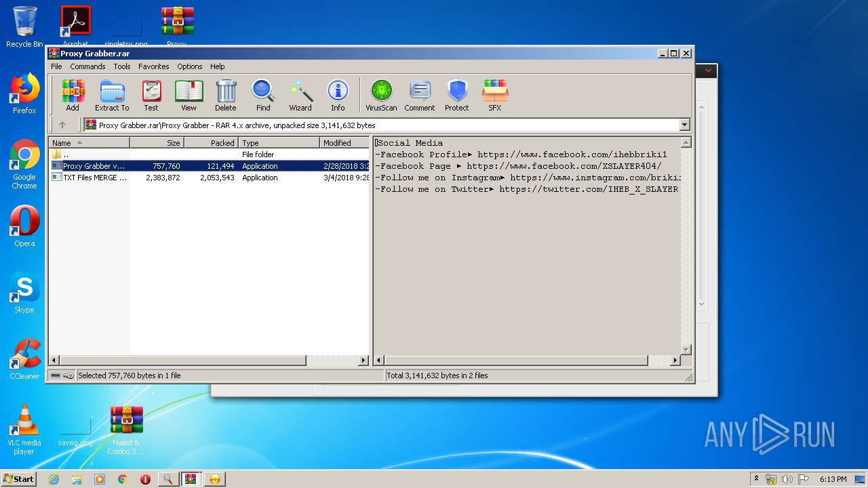Open sayeg.png desktop file
The image size is (868, 488).
coord(75,431)
